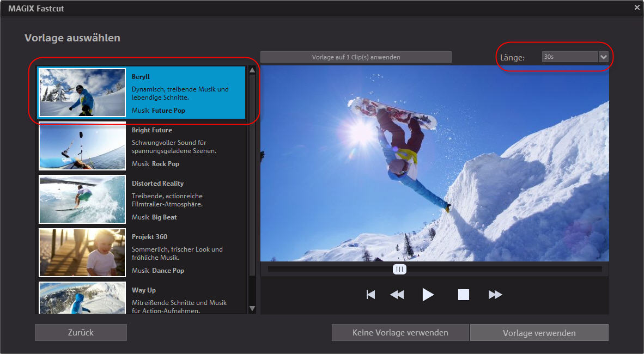Play the template preview
The width and height of the screenshot is (644, 354).
pyautogui.click(x=428, y=295)
